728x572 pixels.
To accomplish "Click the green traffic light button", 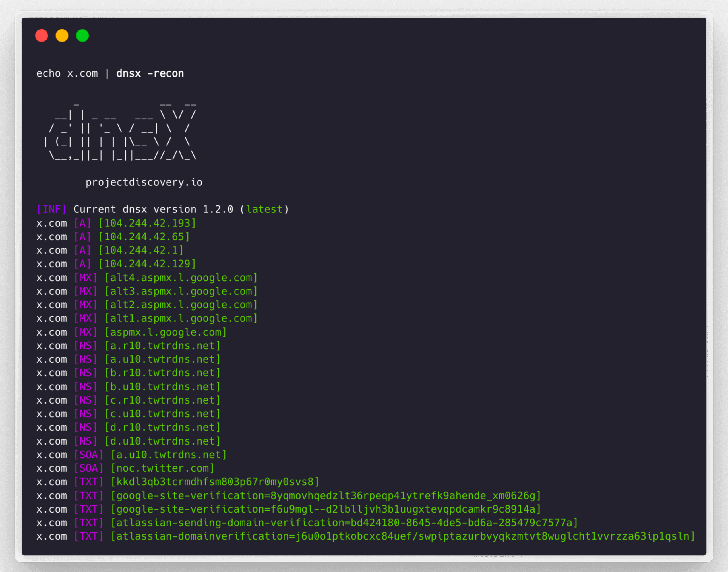I will pyautogui.click(x=82, y=35).
